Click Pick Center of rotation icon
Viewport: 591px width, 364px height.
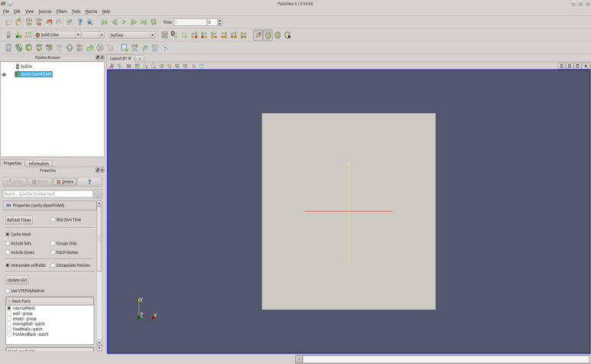pos(287,35)
